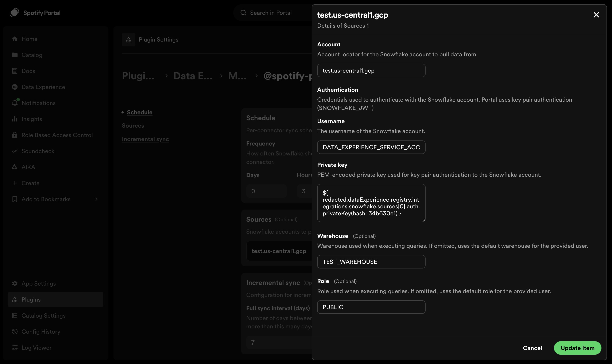
Task: Click the Private key text area
Action: point(371,203)
